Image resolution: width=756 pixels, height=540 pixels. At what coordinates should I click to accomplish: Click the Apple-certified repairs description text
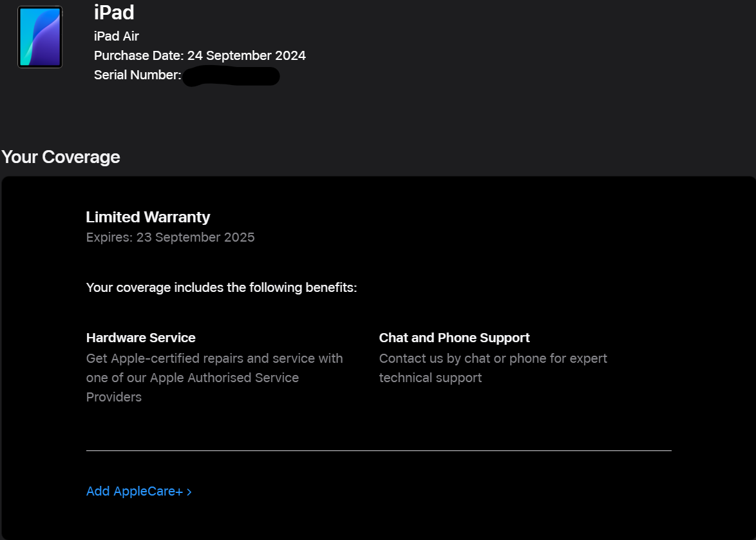pos(214,378)
